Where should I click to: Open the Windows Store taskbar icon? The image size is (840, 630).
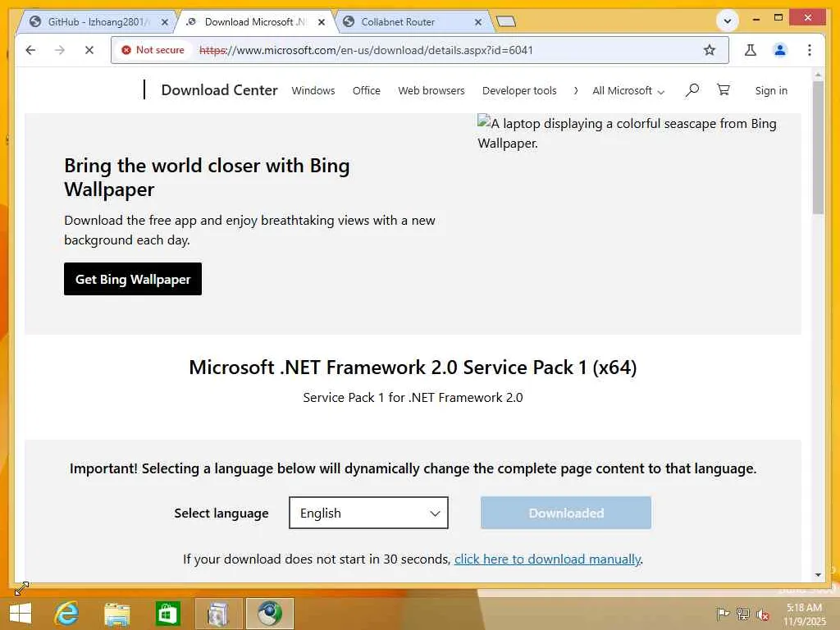click(167, 614)
